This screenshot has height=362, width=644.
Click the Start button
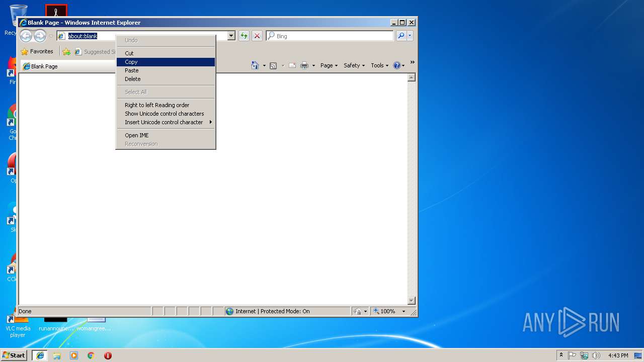14,355
